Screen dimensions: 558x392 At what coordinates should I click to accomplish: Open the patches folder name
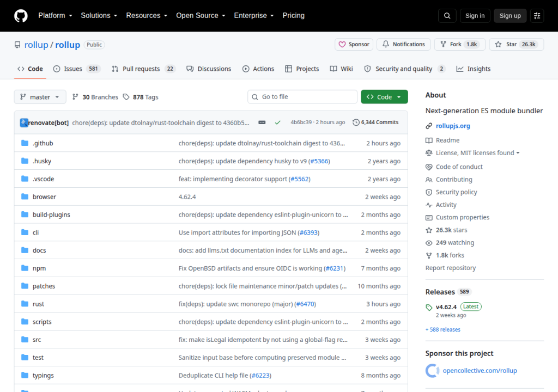click(44, 286)
